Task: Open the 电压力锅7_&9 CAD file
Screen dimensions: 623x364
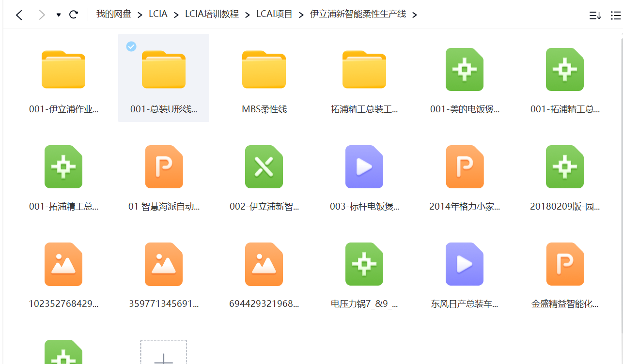Action: [364, 264]
